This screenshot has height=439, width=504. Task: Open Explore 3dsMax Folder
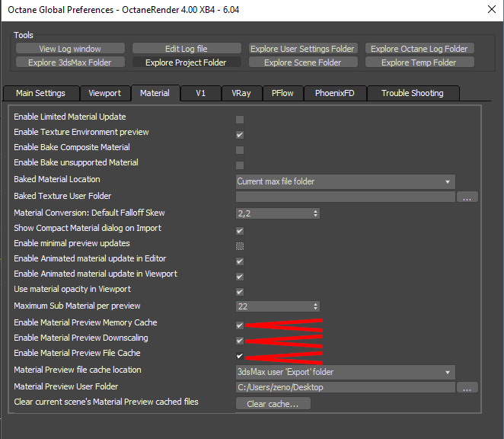pos(70,62)
